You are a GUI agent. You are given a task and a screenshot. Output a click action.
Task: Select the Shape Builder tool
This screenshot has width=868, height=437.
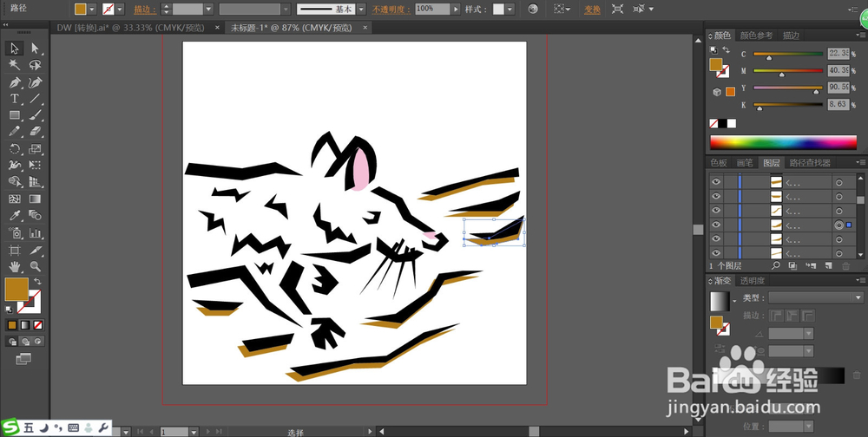15,181
